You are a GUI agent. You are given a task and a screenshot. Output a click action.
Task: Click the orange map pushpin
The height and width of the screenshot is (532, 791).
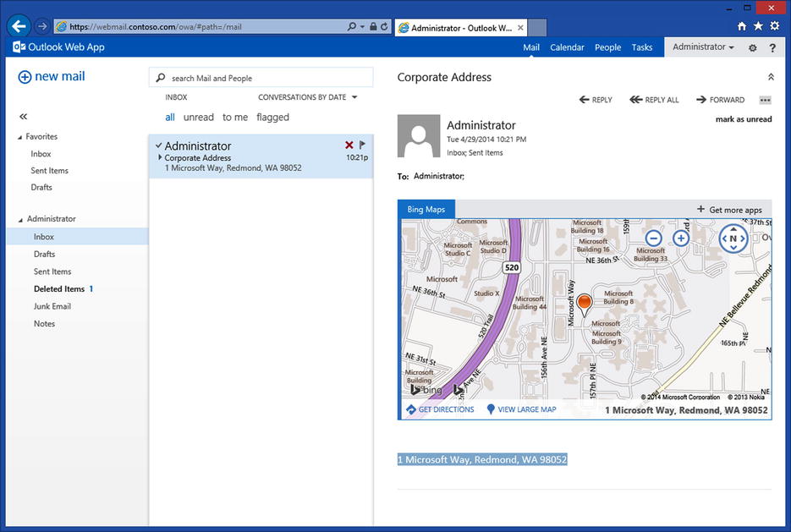[585, 304]
